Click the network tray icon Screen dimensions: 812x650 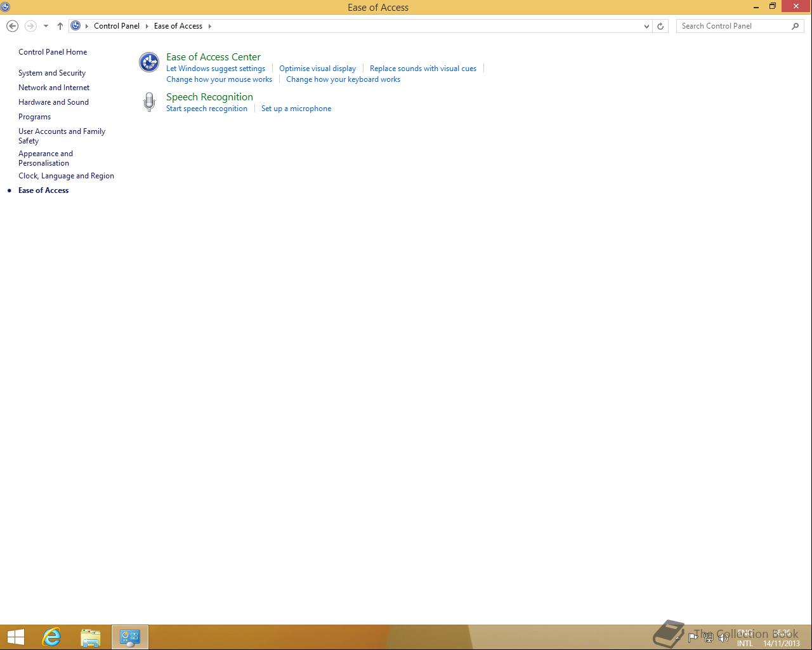tap(708, 638)
